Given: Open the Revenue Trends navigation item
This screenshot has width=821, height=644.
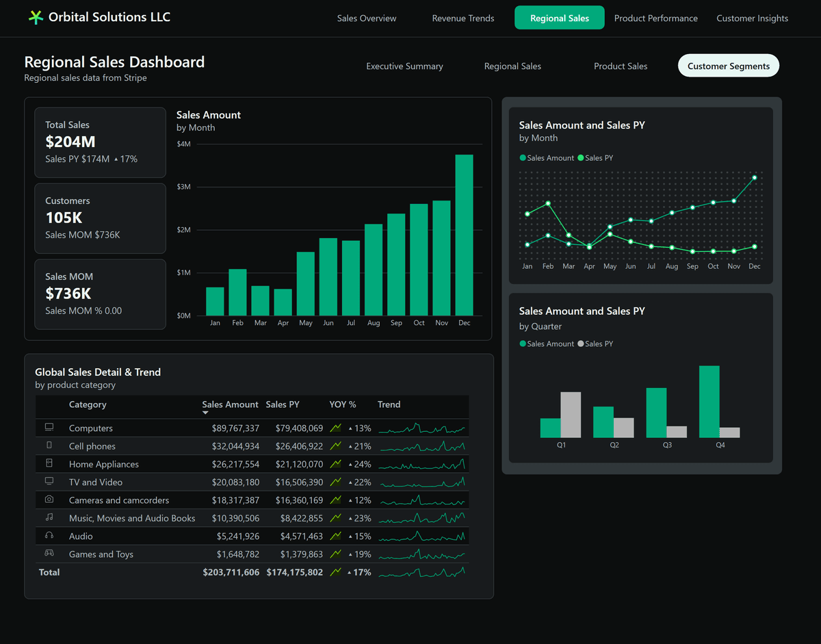Looking at the screenshot, I should click(x=462, y=18).
